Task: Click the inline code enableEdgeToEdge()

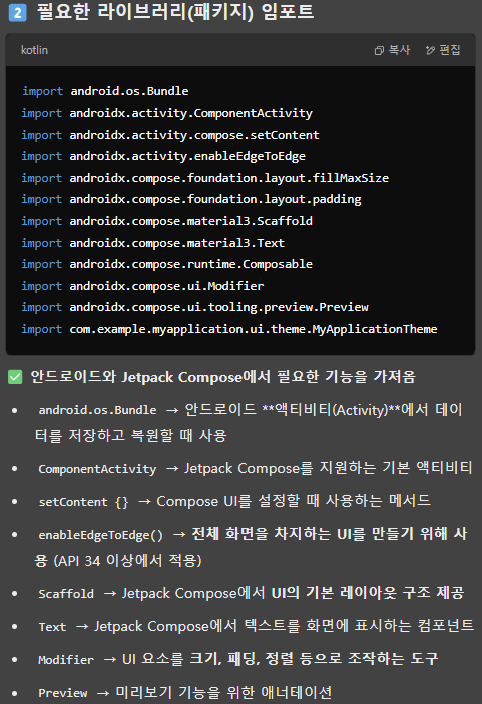Action: coord(101,535)
